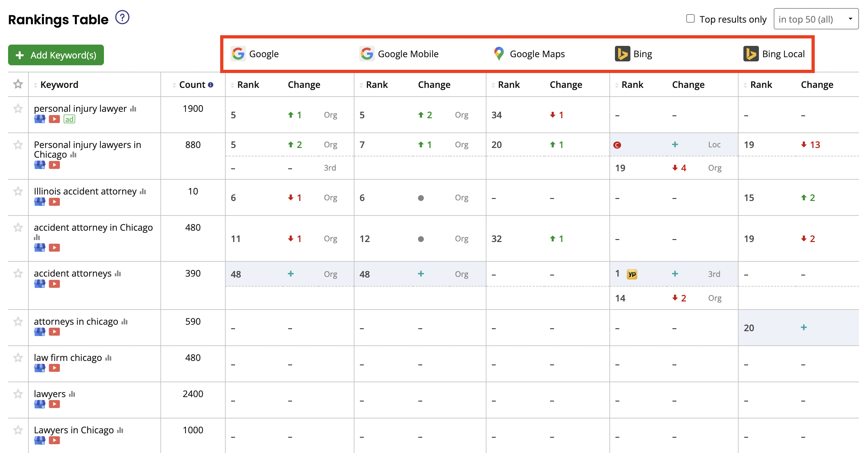Open chart icon for 'accident attorney in Chicago'
868x453 pixels.
coord(37,237)
